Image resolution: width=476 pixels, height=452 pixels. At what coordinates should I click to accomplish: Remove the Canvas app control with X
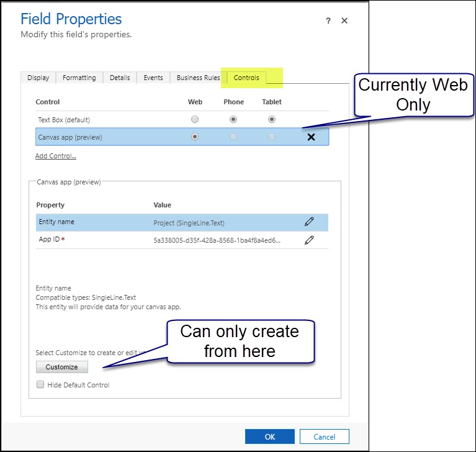pos(312,137)
